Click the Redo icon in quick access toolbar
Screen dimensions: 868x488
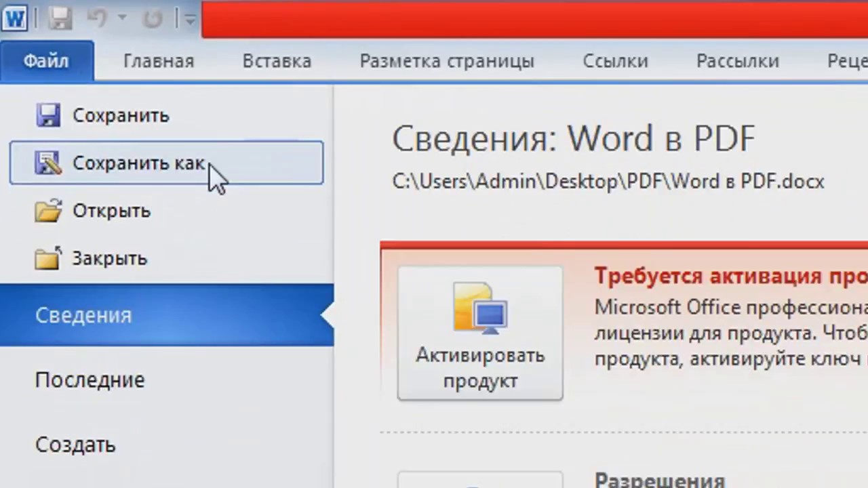tap(153, 18)
